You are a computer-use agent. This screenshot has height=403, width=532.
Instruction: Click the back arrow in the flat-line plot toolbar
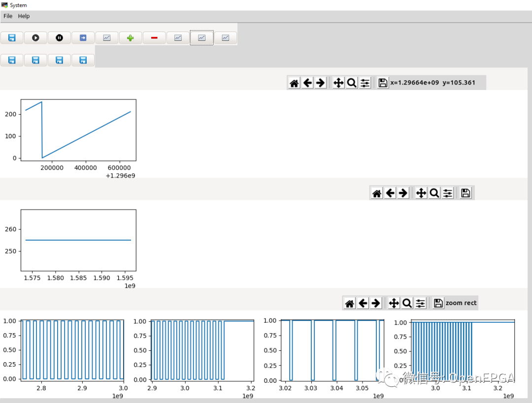click(390, 193)
